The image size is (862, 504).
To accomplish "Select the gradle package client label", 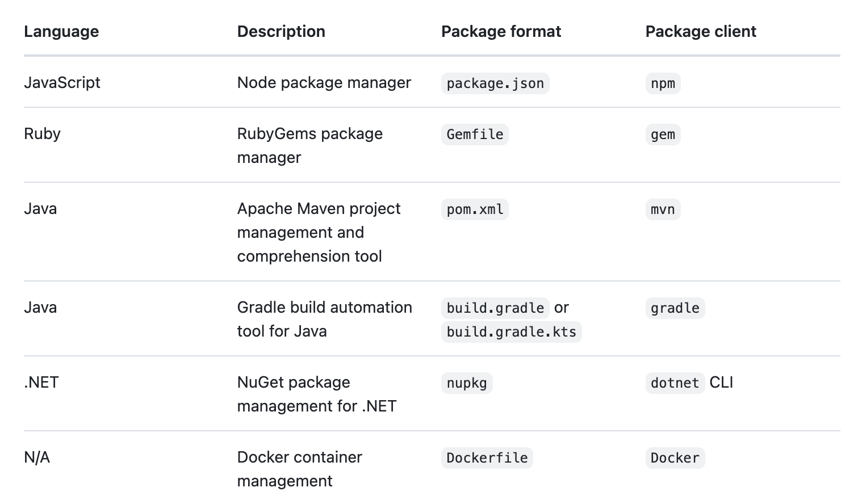I will click(675, 308).
